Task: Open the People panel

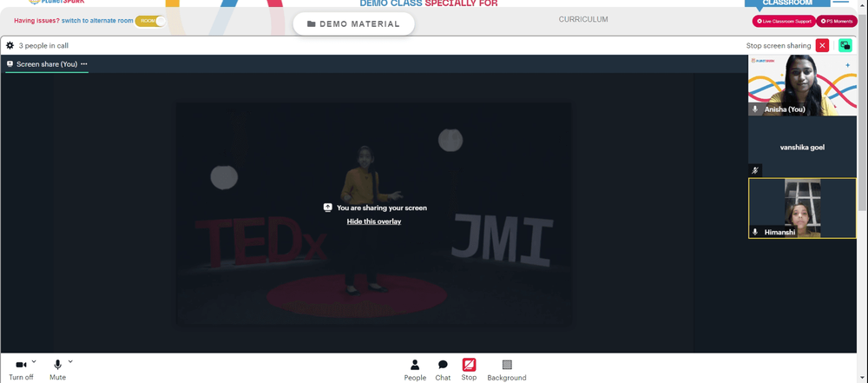Action: click(x=415, y=370)
